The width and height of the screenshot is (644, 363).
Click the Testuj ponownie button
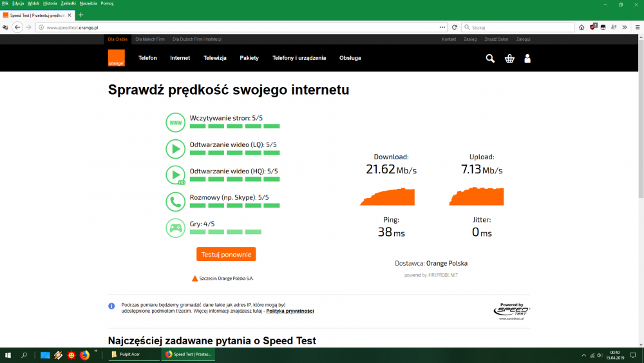tap(226, 254)
